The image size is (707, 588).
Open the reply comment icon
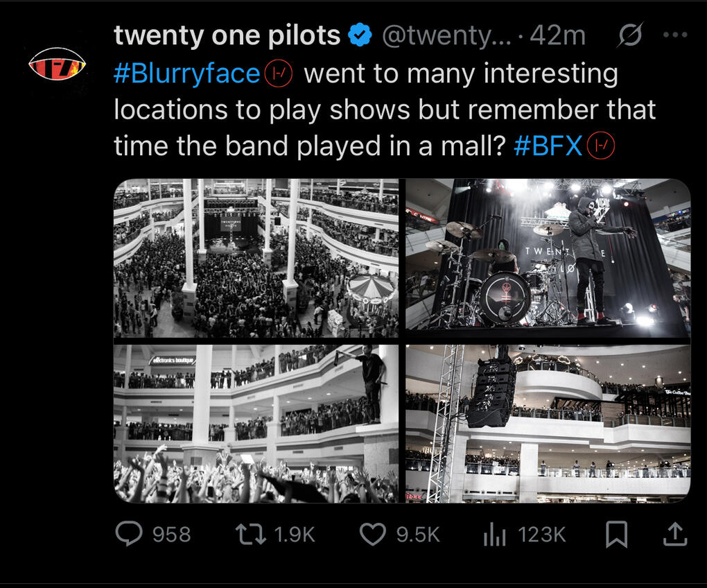point(129,534)
